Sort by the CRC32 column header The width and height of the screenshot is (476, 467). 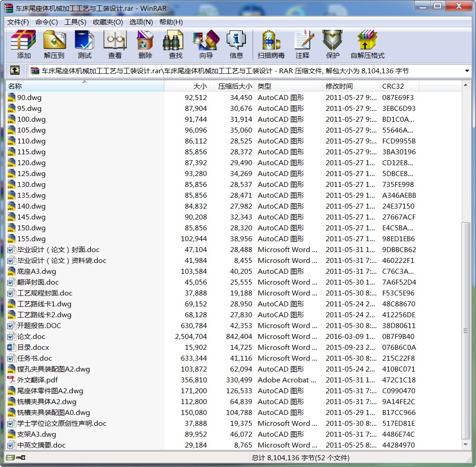pos(399,86)
